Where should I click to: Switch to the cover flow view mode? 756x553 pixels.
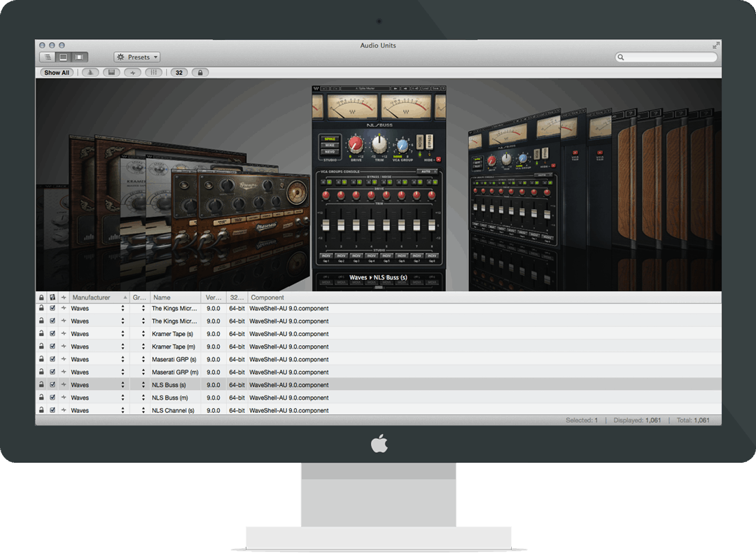pyautogui.click(x=63, y=57)
